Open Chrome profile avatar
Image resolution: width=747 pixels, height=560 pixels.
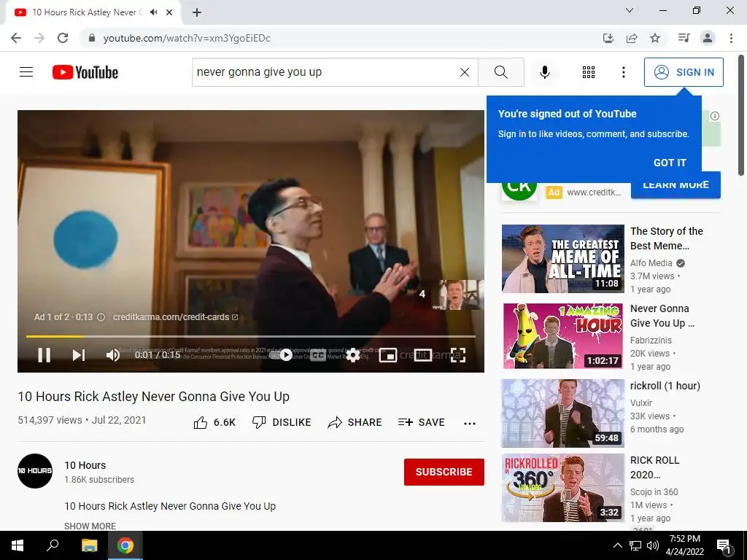[708, 38]
